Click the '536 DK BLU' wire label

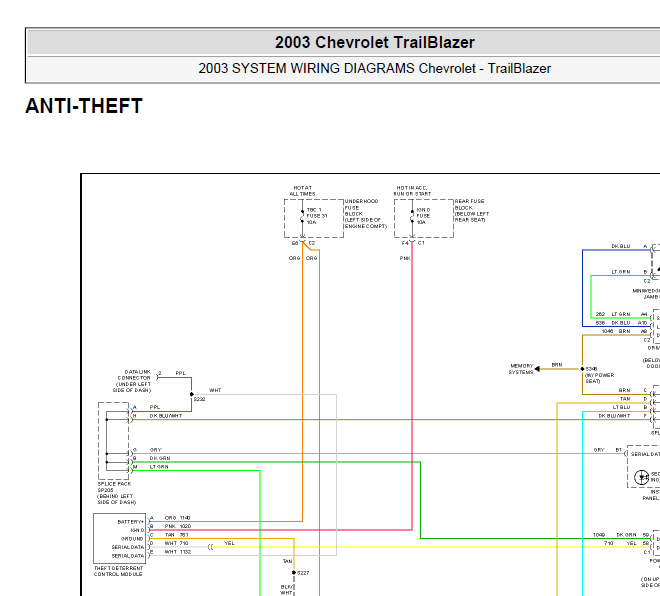click(613, 323)
